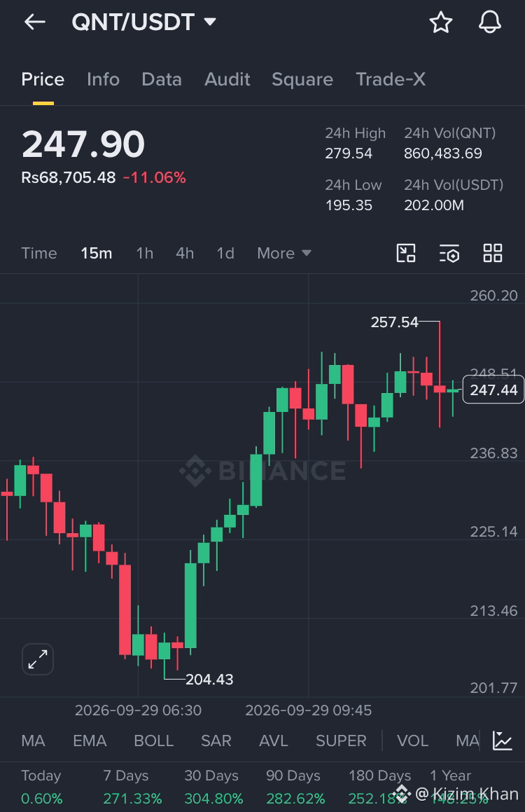This screenshot has height=812, width=525.
Task: Open the four-square grid layout icon
Action: click(492, 253)
